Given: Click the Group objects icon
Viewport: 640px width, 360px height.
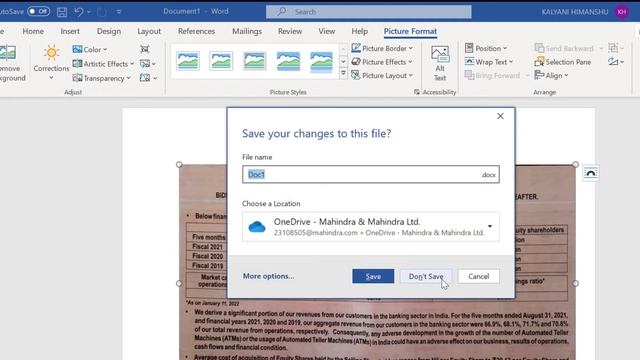Looking at the screenshot, I should tap(616, 48).
